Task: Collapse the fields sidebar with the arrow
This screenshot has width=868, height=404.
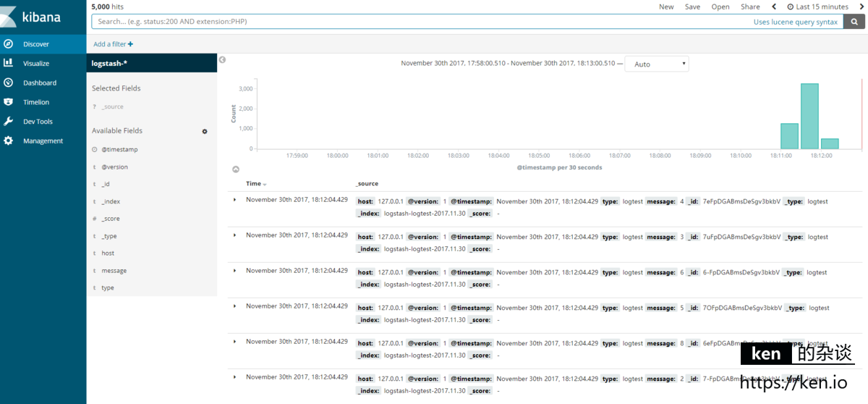Action: coord(222,59)
